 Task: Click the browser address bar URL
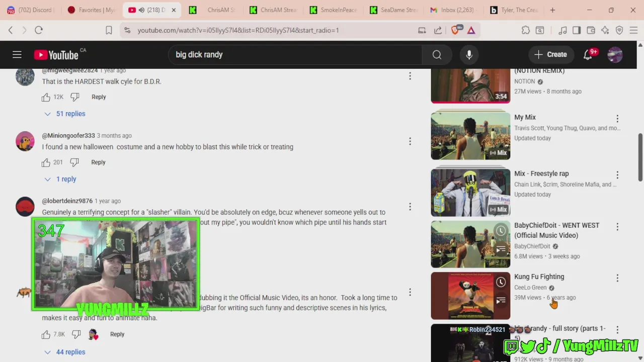238,31
